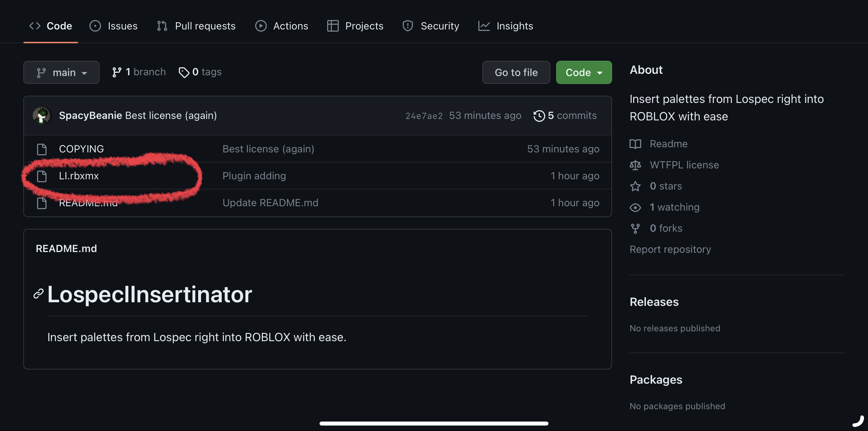Open the main branch selector dropdown

tap(61, 72)
